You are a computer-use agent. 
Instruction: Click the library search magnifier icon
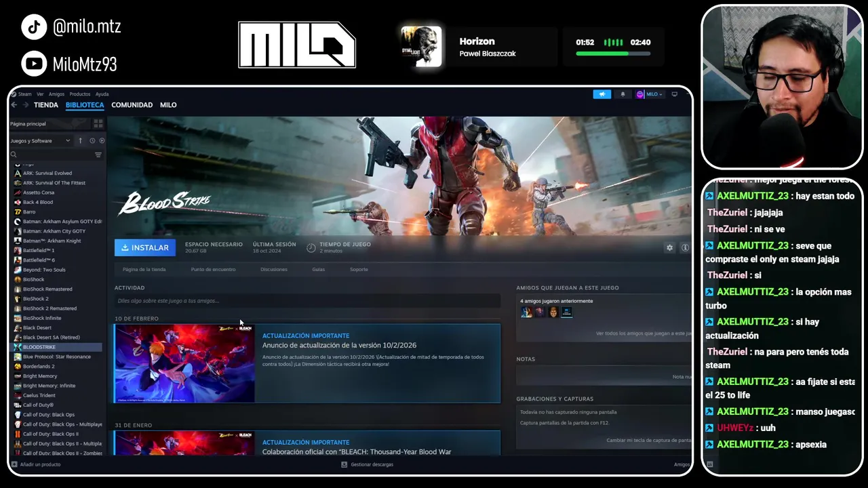click(x=14, y=155)
